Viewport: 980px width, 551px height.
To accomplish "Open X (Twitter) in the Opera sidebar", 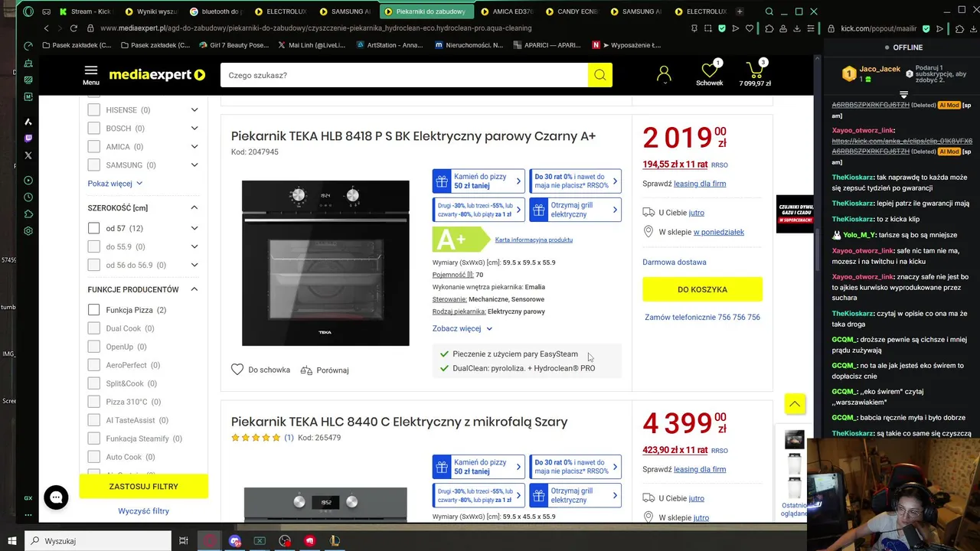I will tap(28, 155).
